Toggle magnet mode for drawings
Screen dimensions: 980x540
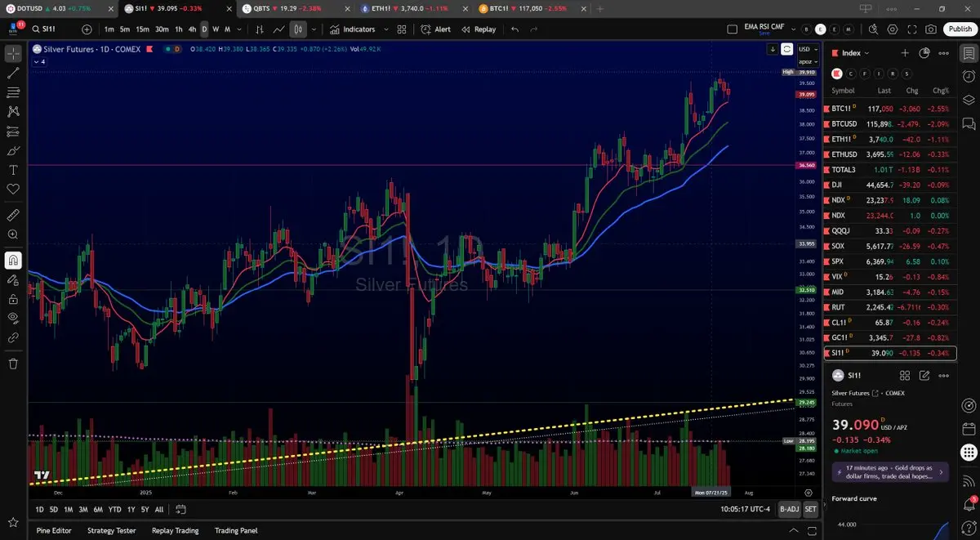click(x=13, y=261)
